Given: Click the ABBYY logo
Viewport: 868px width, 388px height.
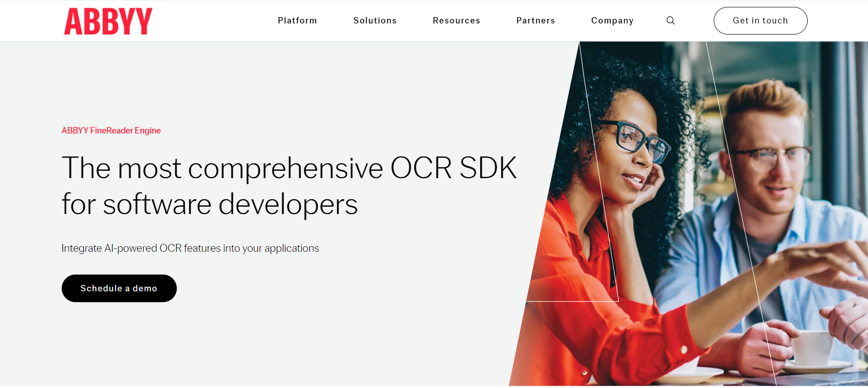Looking at the screenshot, I should pyautogui.click(x=108, y=21).
